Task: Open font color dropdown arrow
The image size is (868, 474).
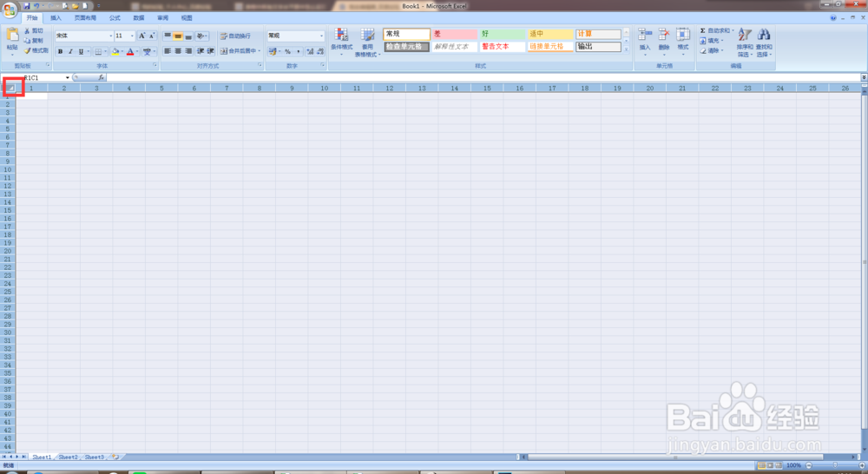Action: click(137, 51)
